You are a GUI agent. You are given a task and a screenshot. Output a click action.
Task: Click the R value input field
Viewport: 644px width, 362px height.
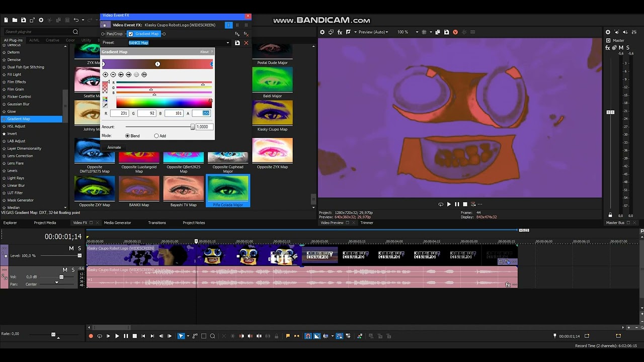119,113
